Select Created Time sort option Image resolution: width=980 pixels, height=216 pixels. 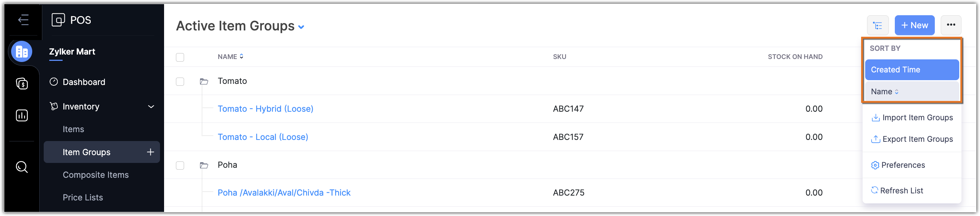911,70
